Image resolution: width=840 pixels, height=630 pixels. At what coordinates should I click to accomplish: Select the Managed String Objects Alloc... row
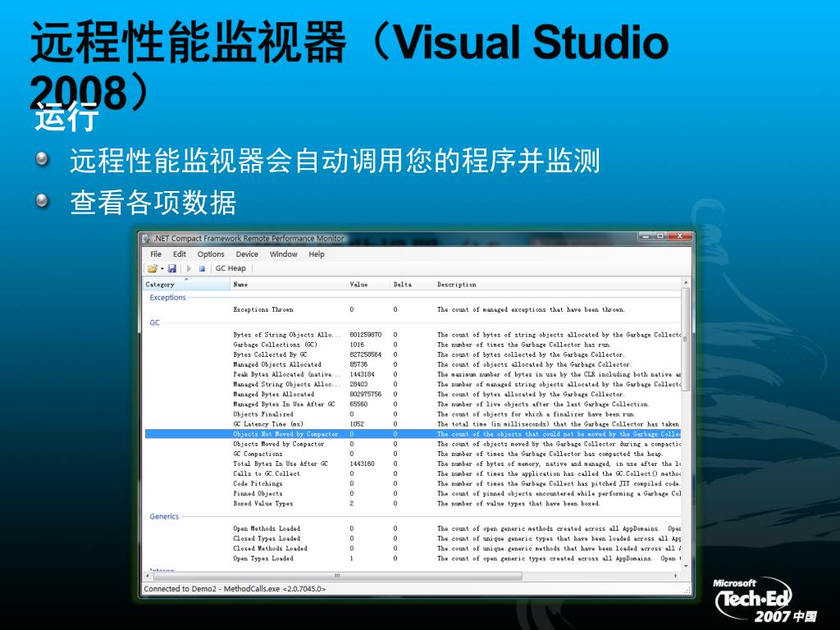coord(413,384)
